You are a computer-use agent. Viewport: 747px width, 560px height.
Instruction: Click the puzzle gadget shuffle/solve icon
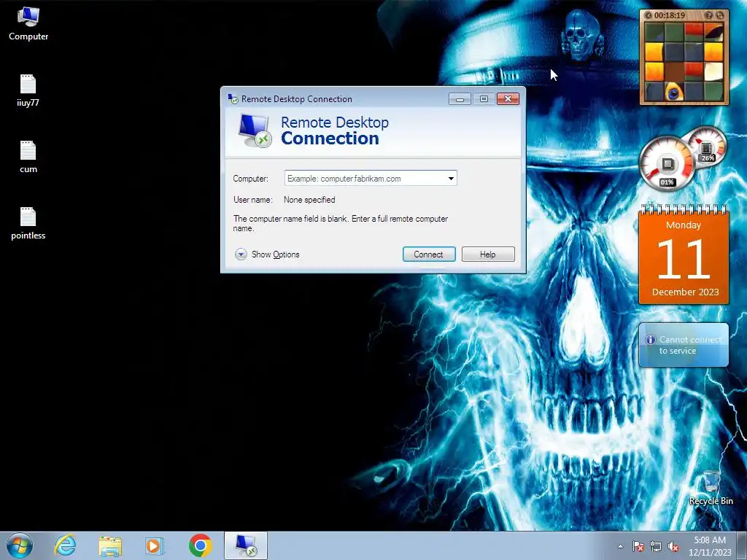[720, 15]
